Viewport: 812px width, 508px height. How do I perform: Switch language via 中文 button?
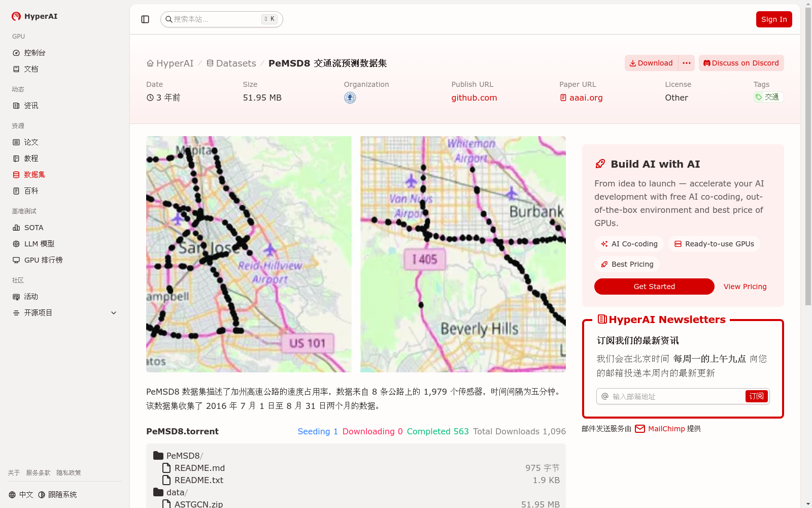[x=21, y=495]
